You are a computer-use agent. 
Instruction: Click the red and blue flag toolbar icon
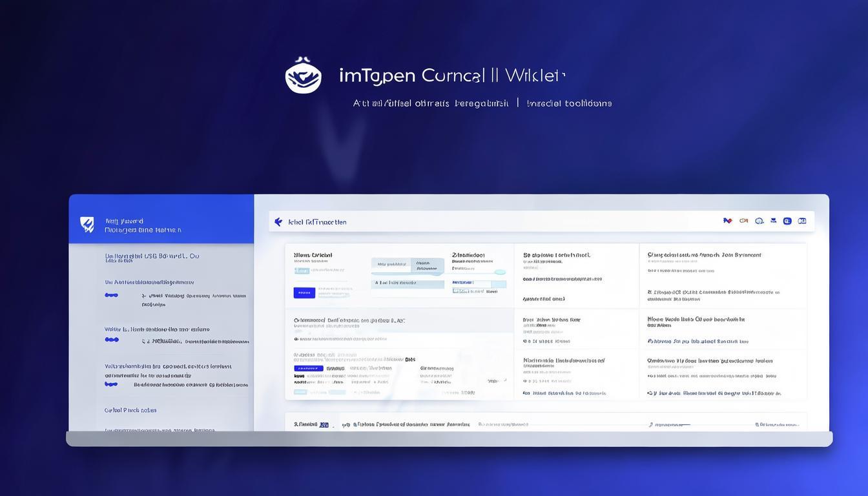[x=728, y=221]
